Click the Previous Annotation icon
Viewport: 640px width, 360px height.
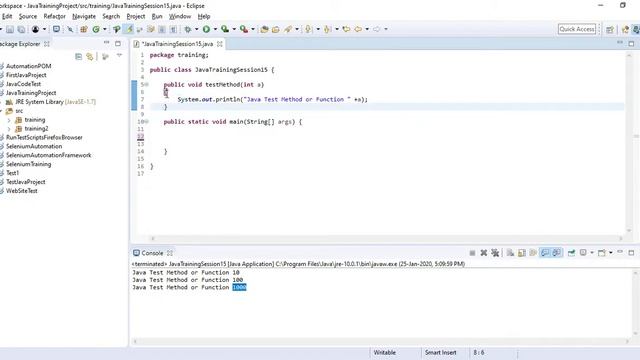pyautogui.click(x=327, y=29)
